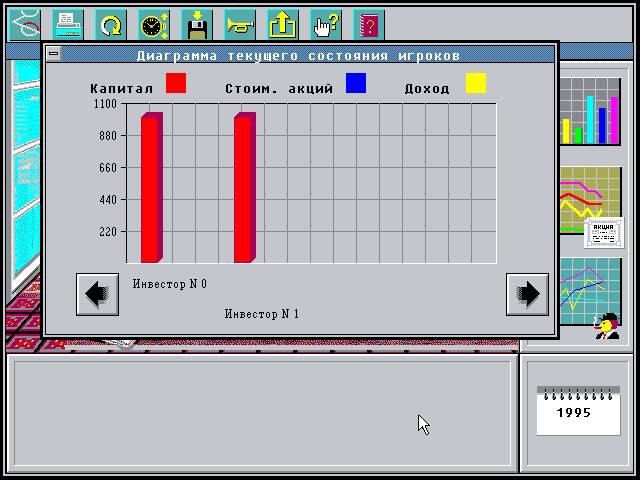The width and height of the screenshot is (640, 480).
Task: Click the 440 axis value
Action: click(108, 200)
